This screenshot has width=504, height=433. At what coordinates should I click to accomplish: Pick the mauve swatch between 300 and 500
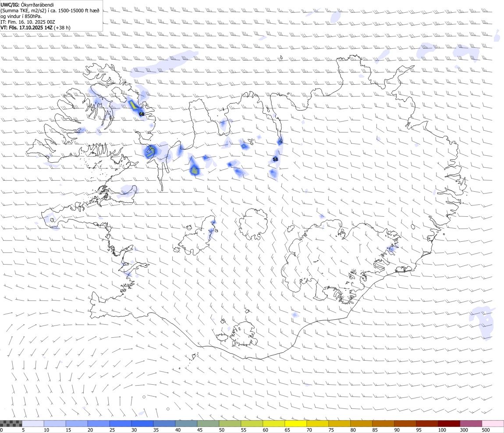(471, 423)
